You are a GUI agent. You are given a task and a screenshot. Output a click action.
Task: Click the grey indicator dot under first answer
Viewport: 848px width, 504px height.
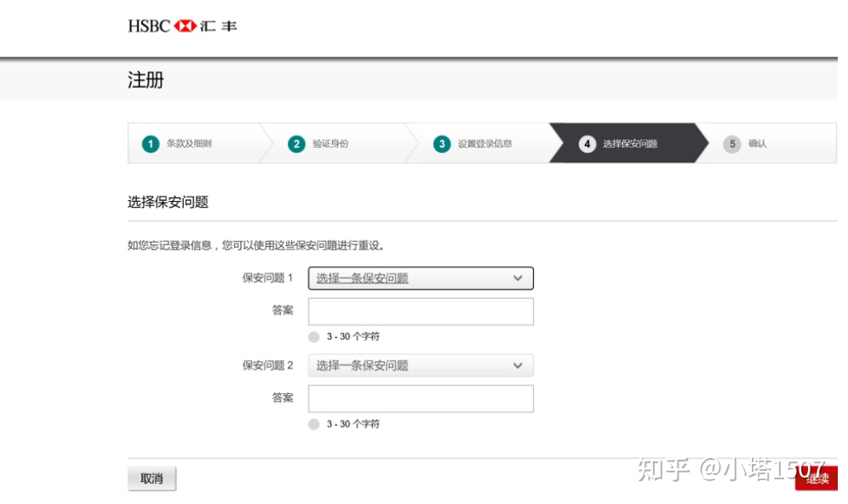(313, 337)
